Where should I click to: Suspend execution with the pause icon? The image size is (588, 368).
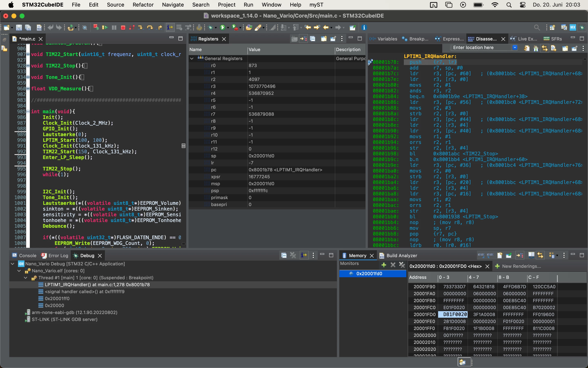click(x=114, y=28)
